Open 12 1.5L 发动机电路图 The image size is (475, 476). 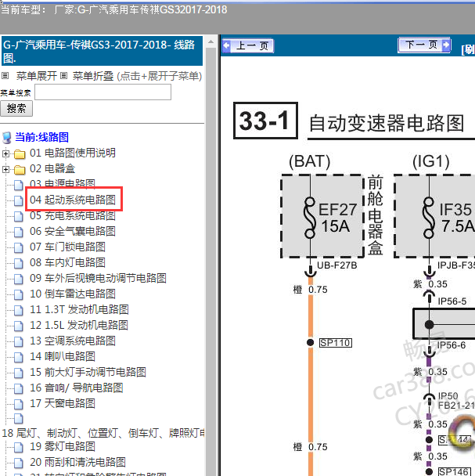click(79, 325)
